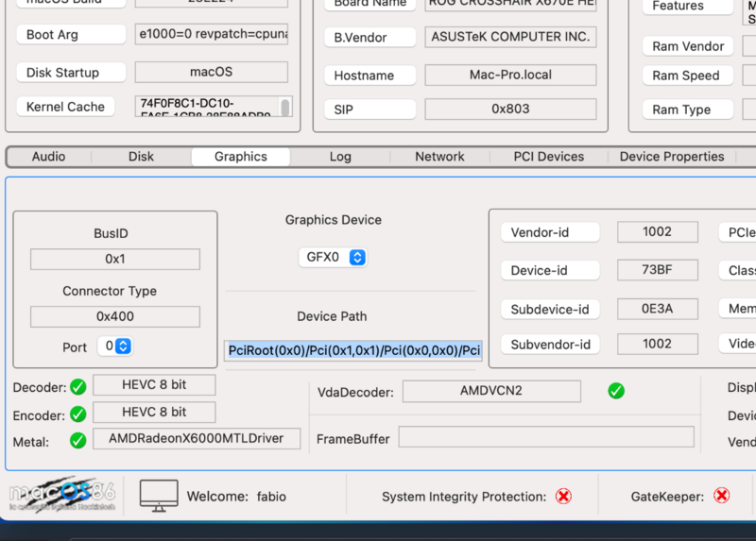The image size is (756, 541).
Task: Click the Encoder green checkmark icon
Action: (78, 414)
